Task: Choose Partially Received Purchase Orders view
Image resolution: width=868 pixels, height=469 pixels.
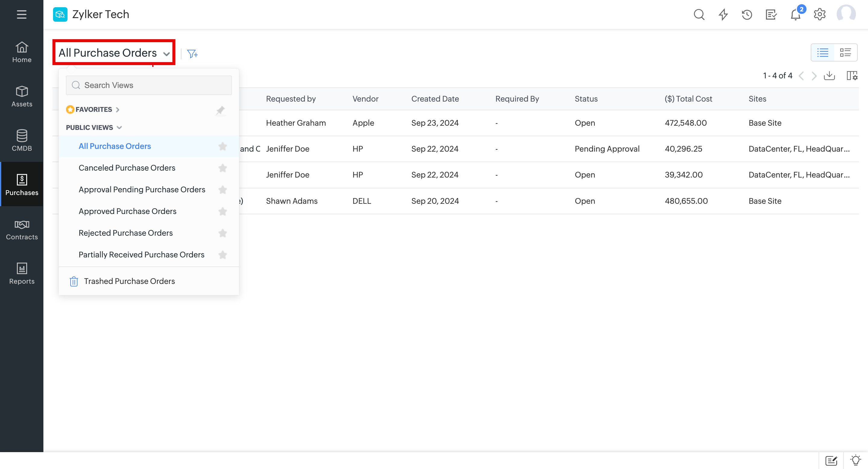Action: [141, 254]
